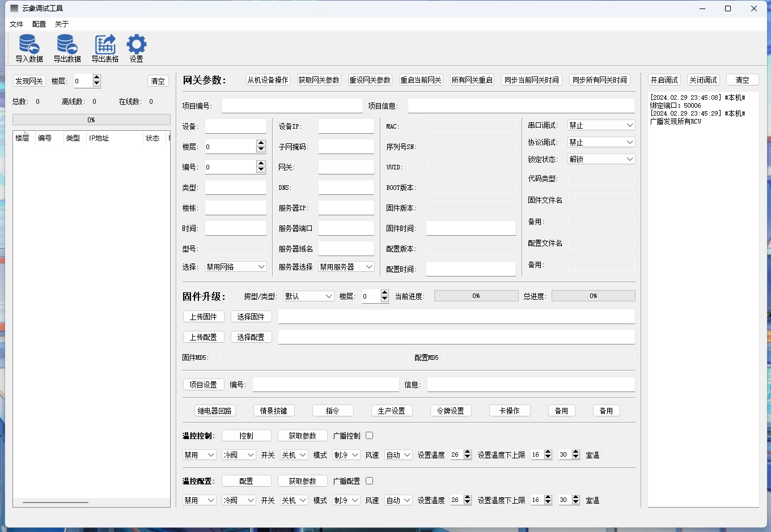Open the 温控控制 模式 制冷 dropdown
Screen dimensions: 771x532
pos(346,455)
